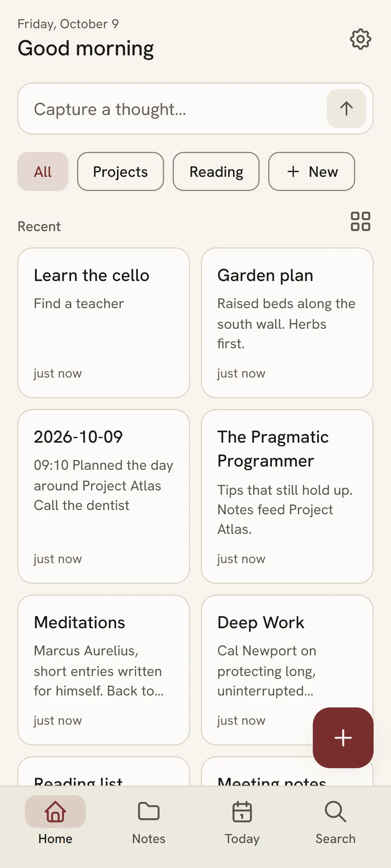The width and height of the screenshot is (391, 868).
Task: Open The Pragmatic Programmer note
Action: tap(287, 496)
